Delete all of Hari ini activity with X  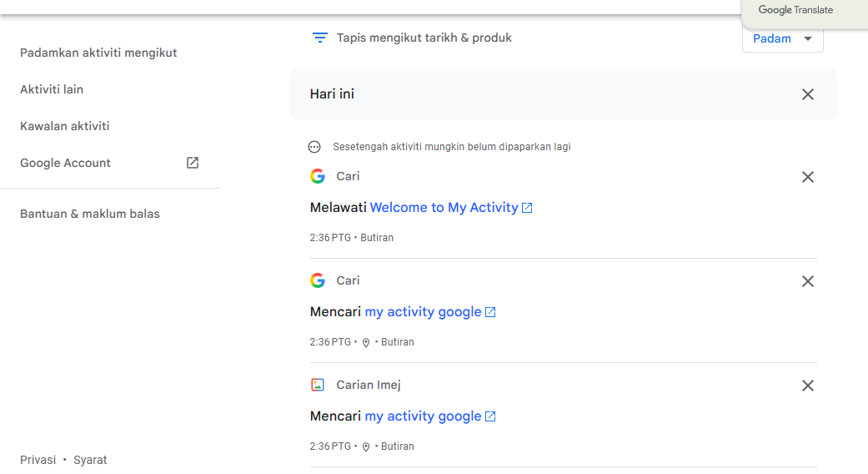(x=808, y=94)
